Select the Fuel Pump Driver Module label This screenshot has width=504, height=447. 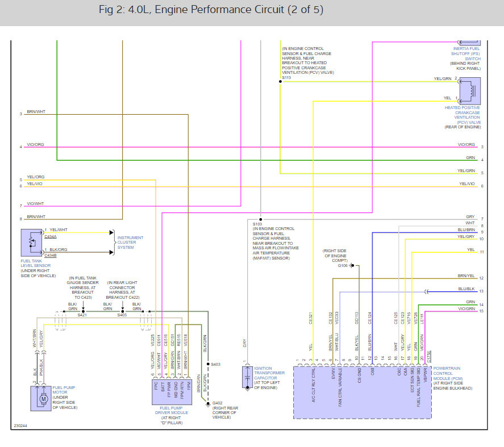(172, 411)
